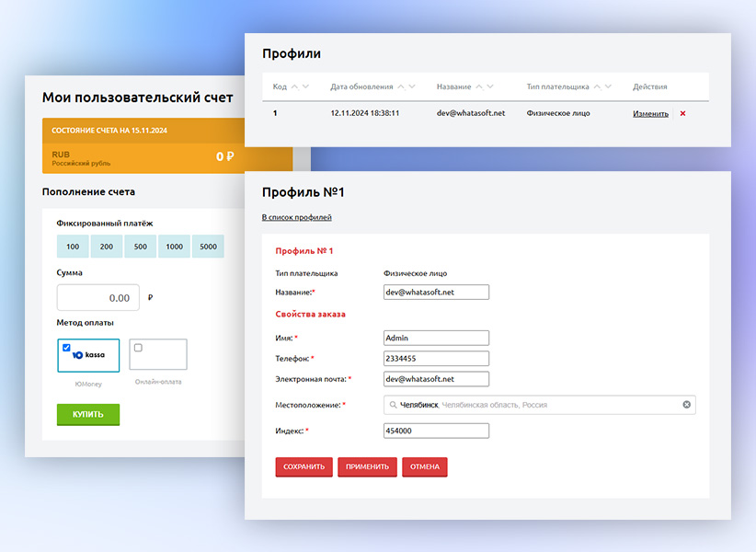
Task: Sort Код column ascending arrow
Action: pos(294,87)
